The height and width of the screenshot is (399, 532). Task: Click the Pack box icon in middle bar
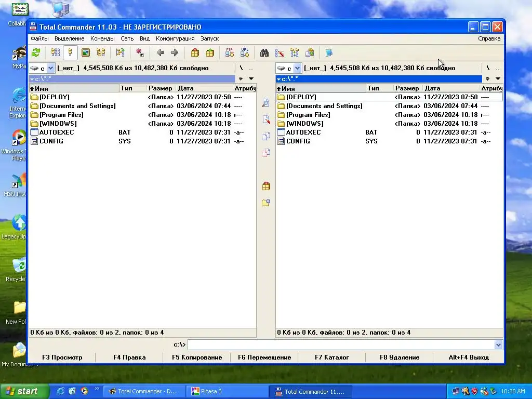tap(266, 186)
